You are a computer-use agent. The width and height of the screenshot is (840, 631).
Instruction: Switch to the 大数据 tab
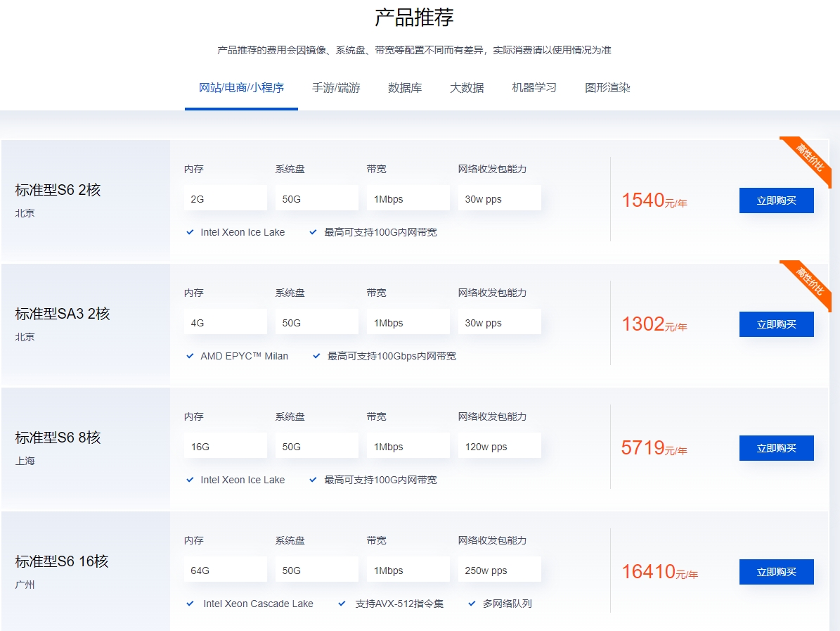coord(467,88)
